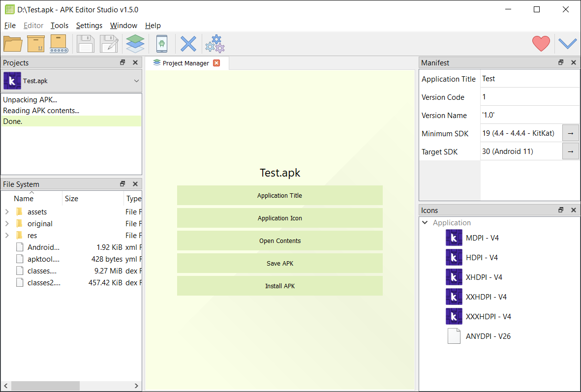Image resolution: width=581 pixels, height=392 pixels.
Task: Expand the assets folder
Action: tap(7, 212)
